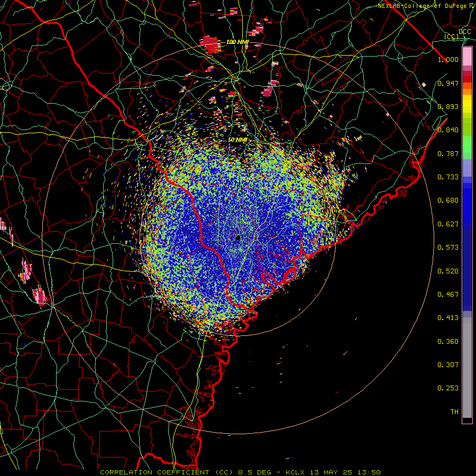Click the DCC product label
Image resolution: width=476 pixels, height=476 pixels.
[465, 32]
